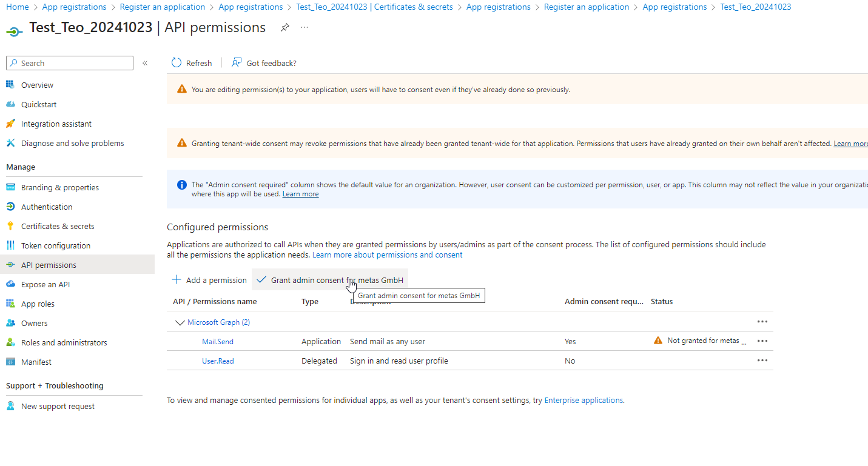Click the Type column header
This screenshot has height=466, width=868.
[310, 302]
